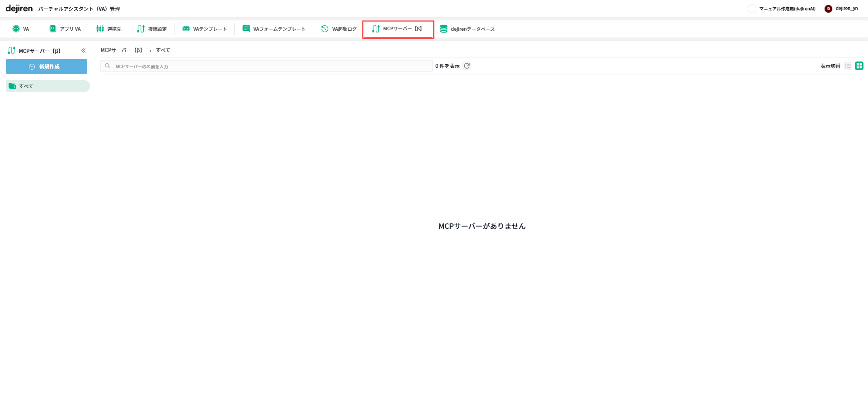Open the VA tab
Viewport: 868px width, 412px height.
21,29
